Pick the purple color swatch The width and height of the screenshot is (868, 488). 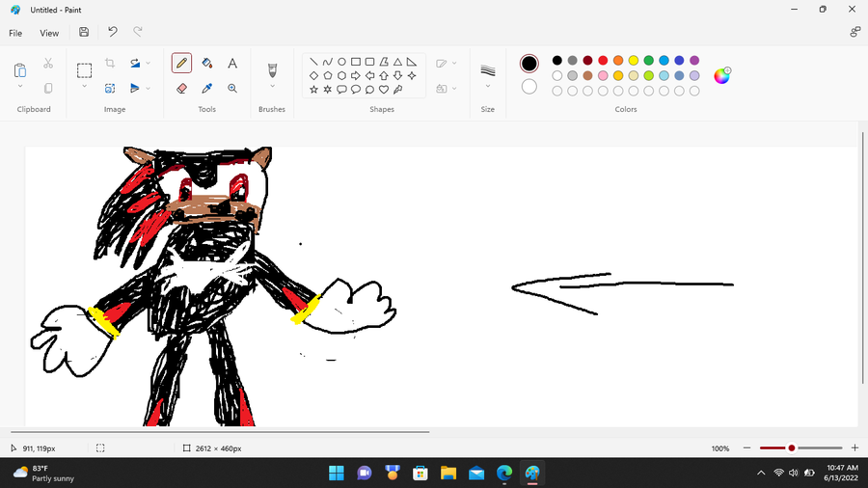click(x=694, y=61)
